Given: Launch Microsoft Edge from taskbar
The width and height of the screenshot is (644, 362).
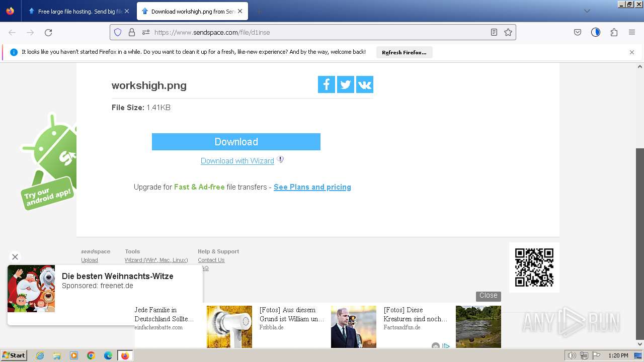Looking at the screenshot, I should click(108, 355).
